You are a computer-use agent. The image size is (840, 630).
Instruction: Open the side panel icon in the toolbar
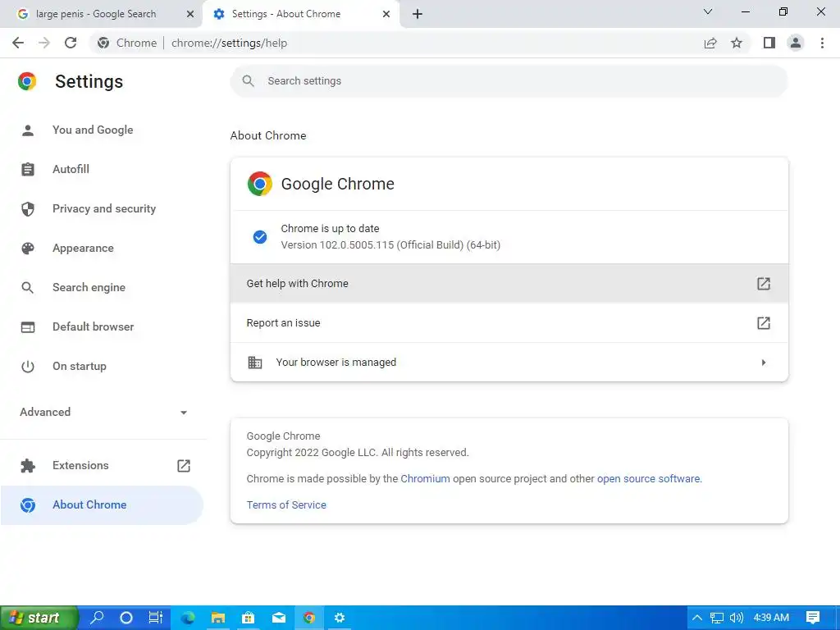769,43
